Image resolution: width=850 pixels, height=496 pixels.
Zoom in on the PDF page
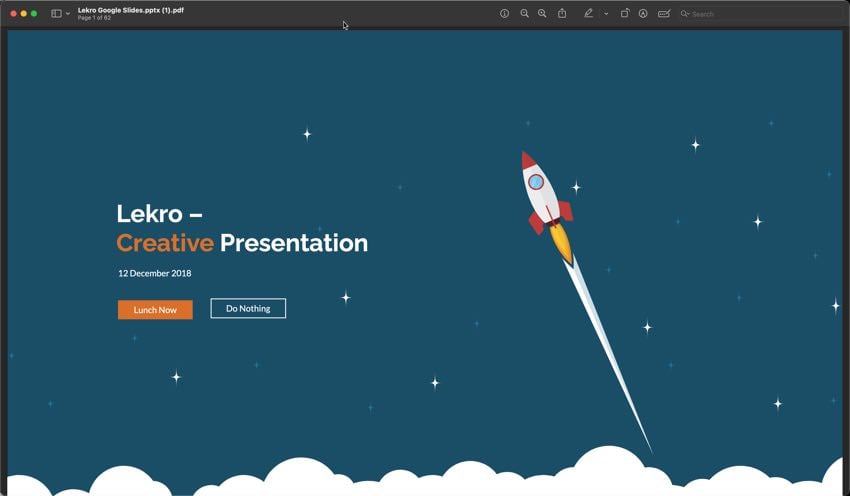point(542,14)
